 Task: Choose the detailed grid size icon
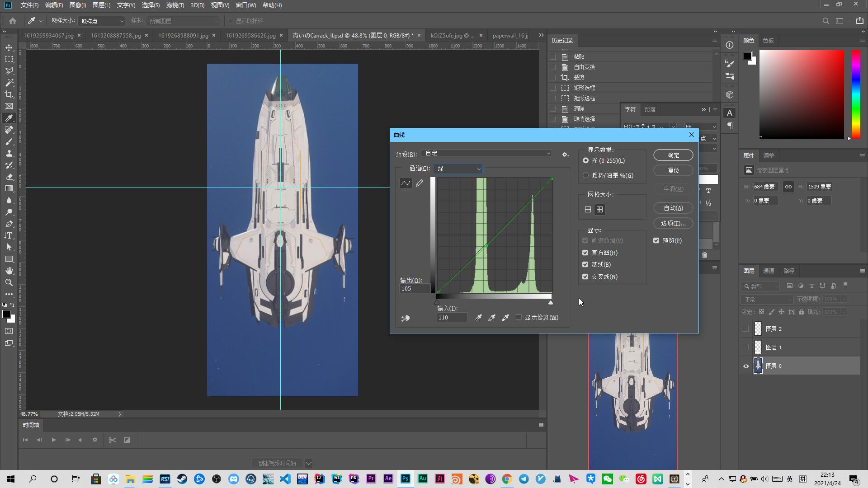599,210
